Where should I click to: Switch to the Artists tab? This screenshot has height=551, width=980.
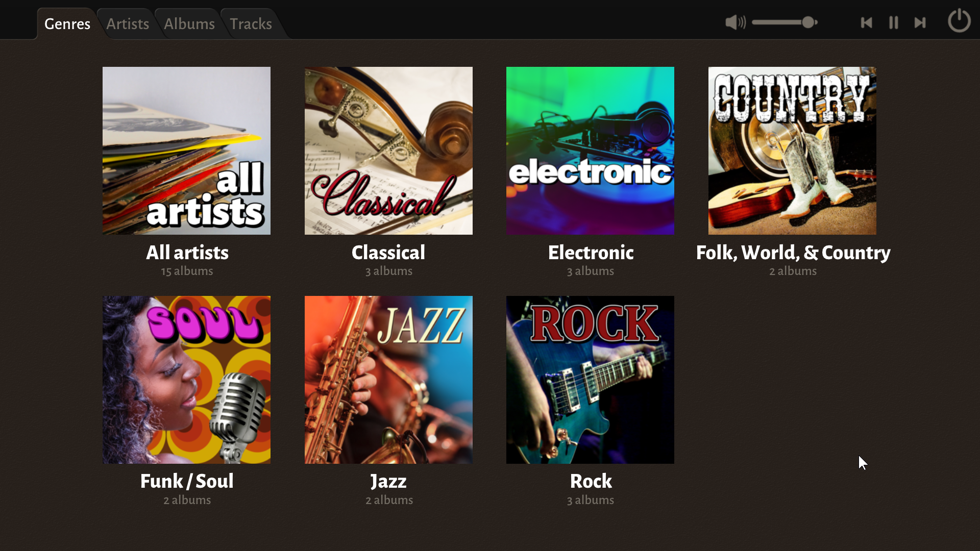[127, 24]
